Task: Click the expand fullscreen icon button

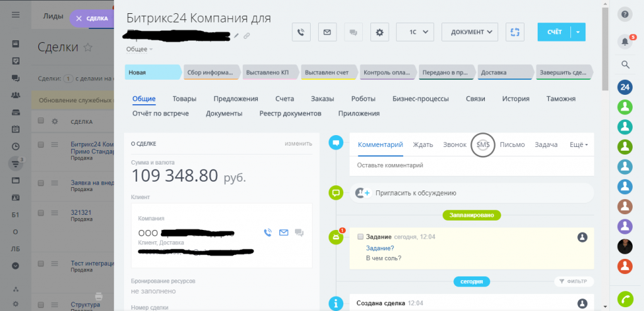Action: click(515, 32)
